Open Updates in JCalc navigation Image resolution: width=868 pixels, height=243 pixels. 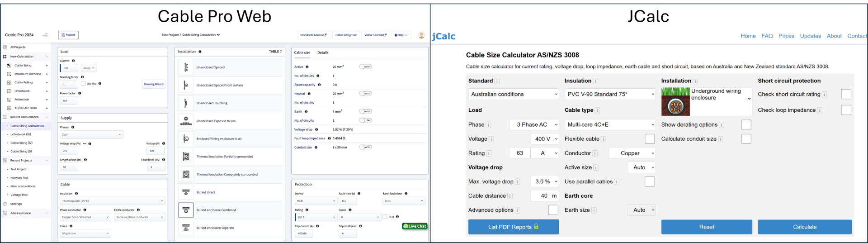pos(811,36)
